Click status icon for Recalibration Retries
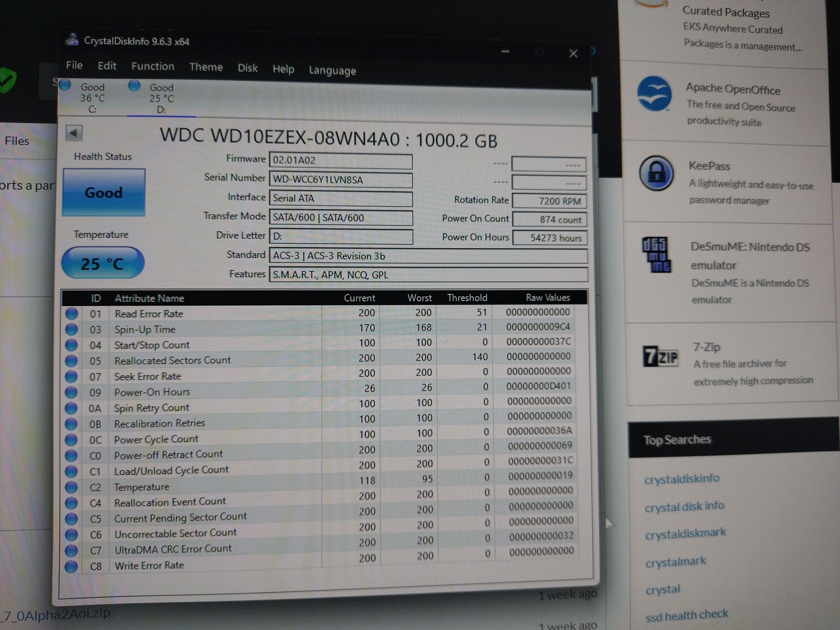Image resolution: width=840 pixels, height=630 pixels. [x=71, y=424]
